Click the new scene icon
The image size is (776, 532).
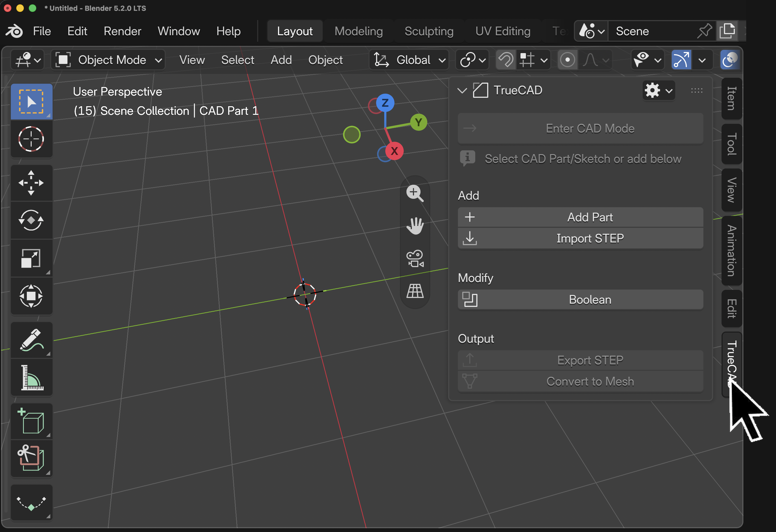tap(727, 31)
